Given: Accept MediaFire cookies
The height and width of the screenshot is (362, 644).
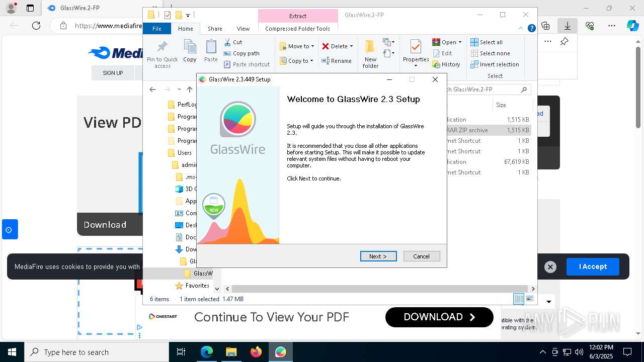Looking at the screenshot, I should [593, 266].
